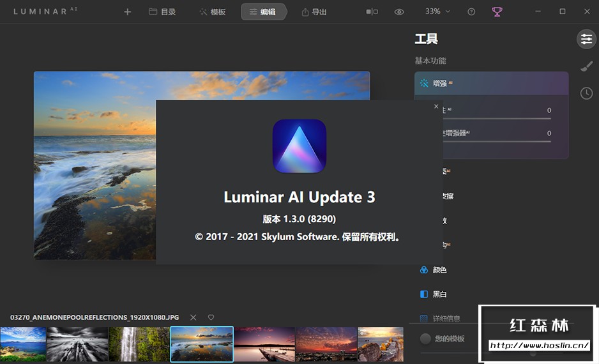Select the brush local masking icon
The width and height of the screenshot is (599, 364).
point(586,66)
